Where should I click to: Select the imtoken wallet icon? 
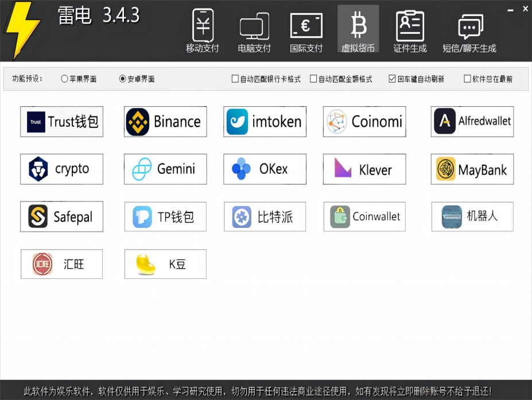(x=265, y=122)
